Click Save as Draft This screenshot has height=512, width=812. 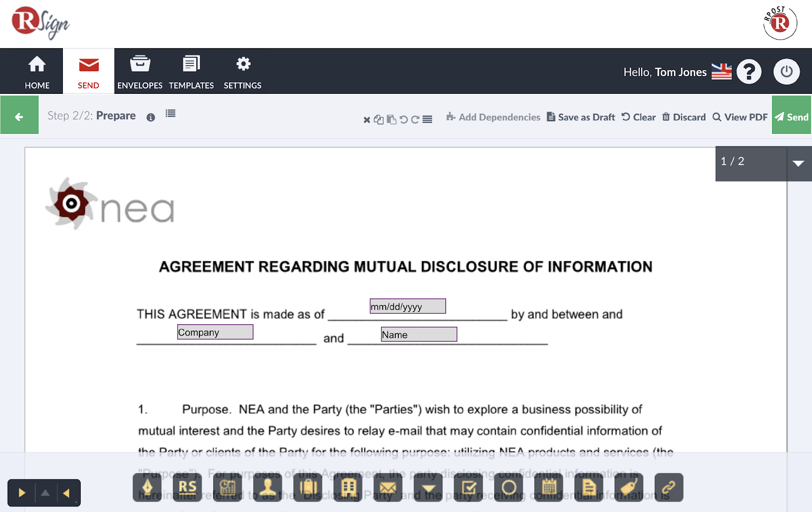[x=581, y=117]
